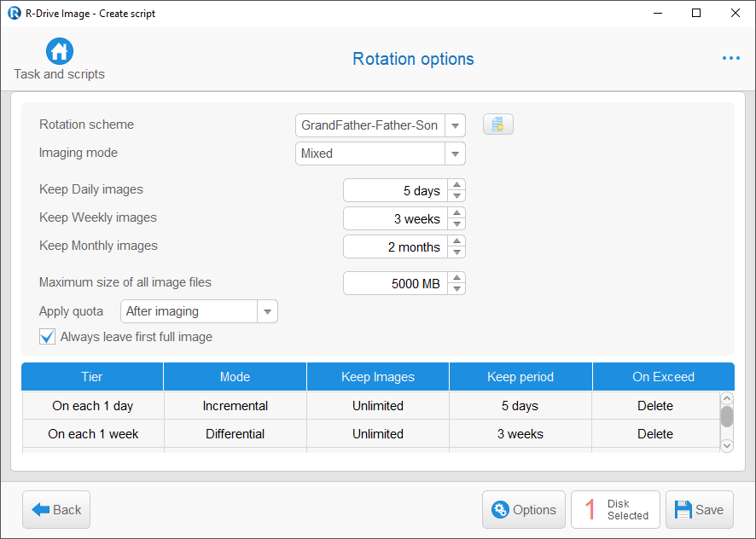Viewport: 756px width, 539px height.
Task: Open the three-dots more menu
Action: (x=731, y=58)
